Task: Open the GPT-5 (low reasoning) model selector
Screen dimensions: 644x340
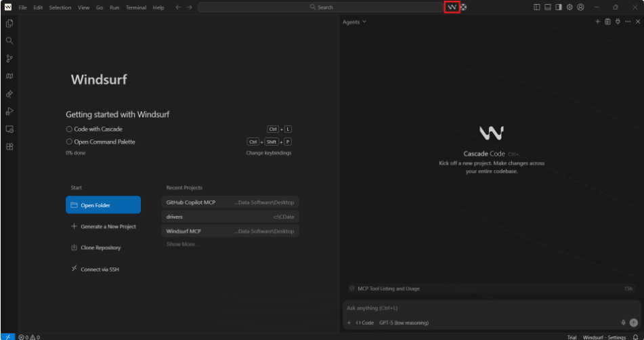Action: click(404, 323)
